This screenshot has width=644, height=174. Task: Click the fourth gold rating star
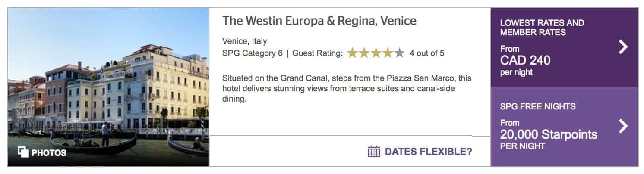(x=388, y=53)
